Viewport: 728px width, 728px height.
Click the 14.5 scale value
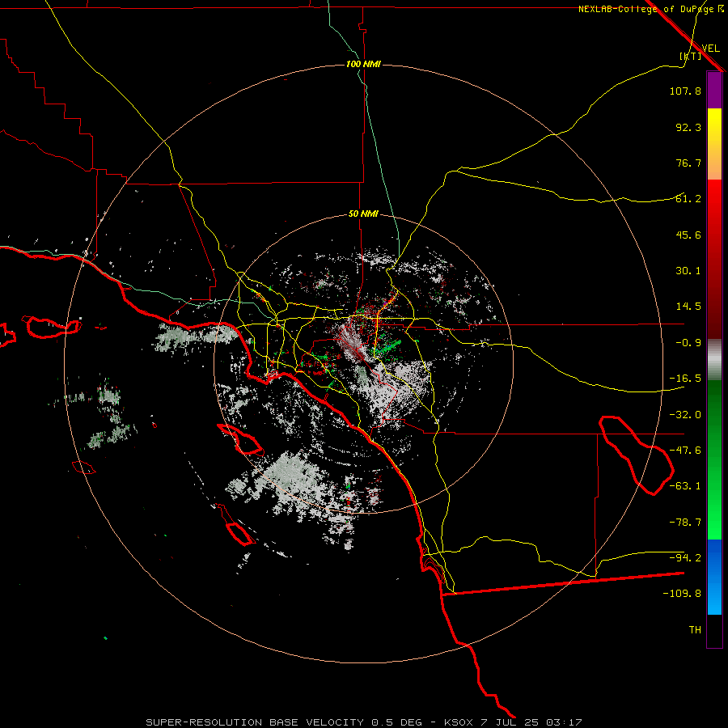[x=688, y=307]
